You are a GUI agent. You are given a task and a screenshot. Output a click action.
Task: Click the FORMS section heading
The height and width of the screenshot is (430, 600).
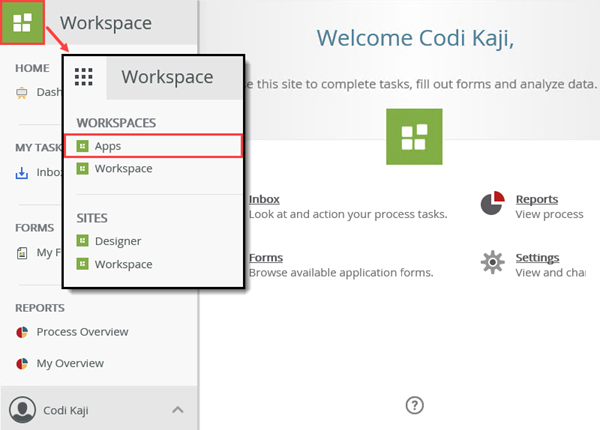(34, 228)
